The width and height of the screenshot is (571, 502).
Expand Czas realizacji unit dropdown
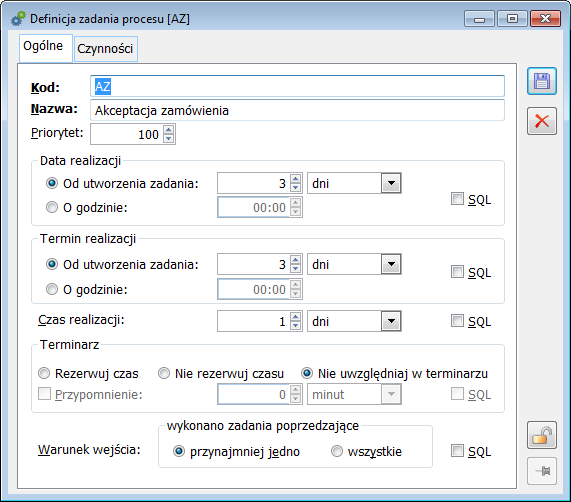(x=391, y=321)
